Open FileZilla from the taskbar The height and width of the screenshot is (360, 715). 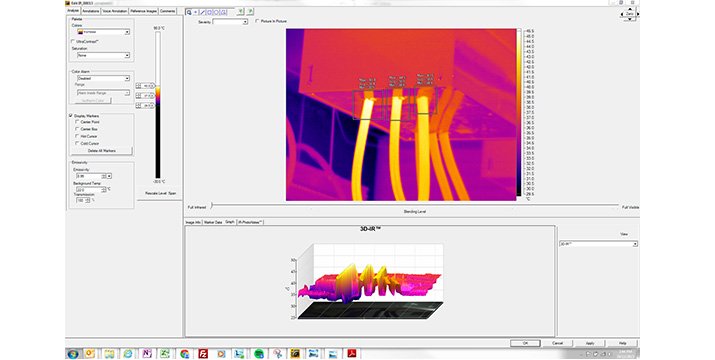point(203,354)
